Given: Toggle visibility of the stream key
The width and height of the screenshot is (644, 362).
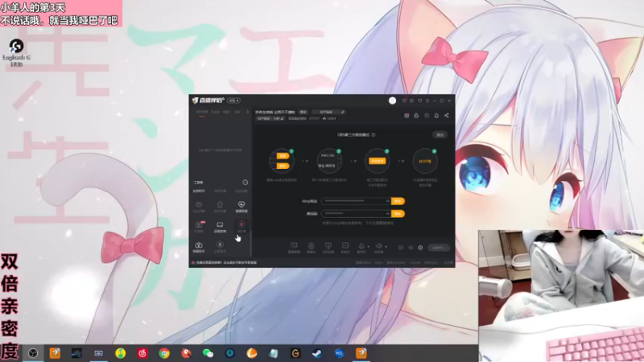Looking at the screenshot, I should [387, 213].
